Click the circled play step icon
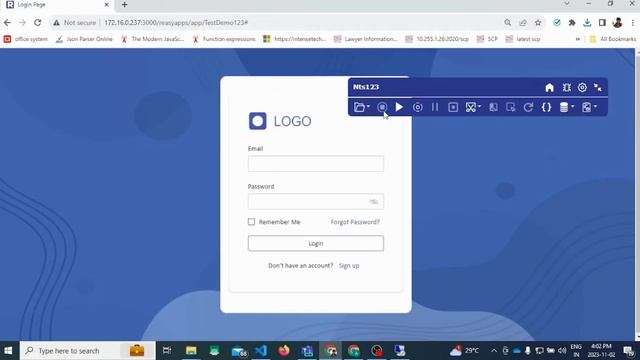Viewport: 640px width, 360px height. [418, 107]
